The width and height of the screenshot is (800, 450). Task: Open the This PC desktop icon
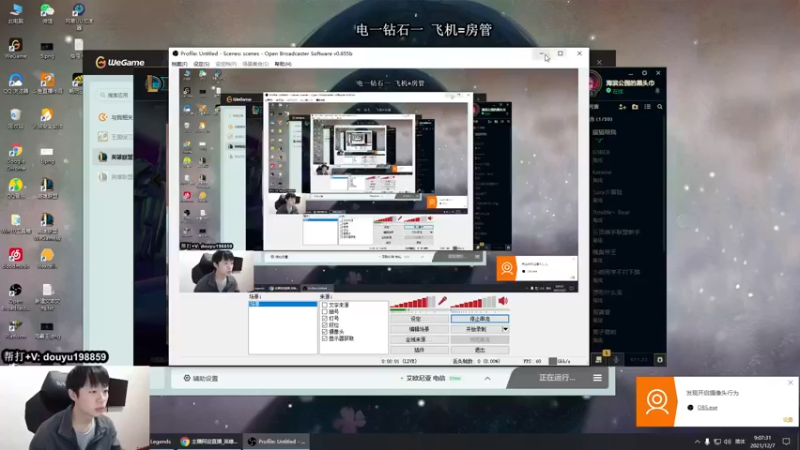point(16,14)
